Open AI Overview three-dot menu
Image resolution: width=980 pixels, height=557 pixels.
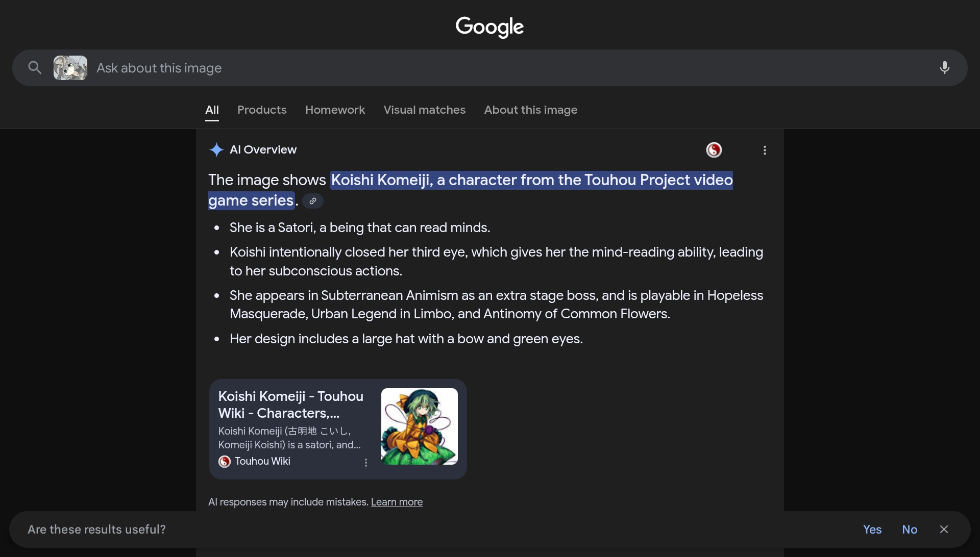pyautogui.click(x=765, y=150)
